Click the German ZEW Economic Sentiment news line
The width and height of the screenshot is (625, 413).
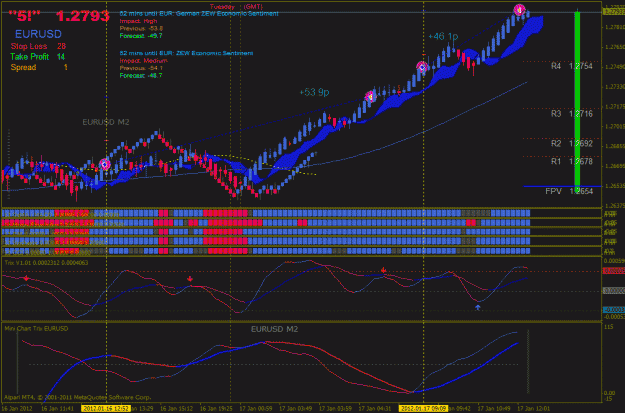[199, 14]
